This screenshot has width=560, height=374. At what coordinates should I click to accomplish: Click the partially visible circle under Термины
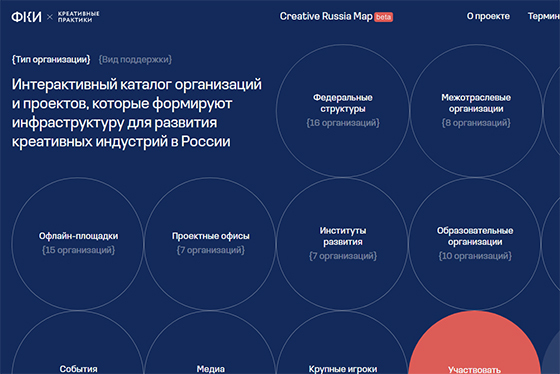click(552, 110)
